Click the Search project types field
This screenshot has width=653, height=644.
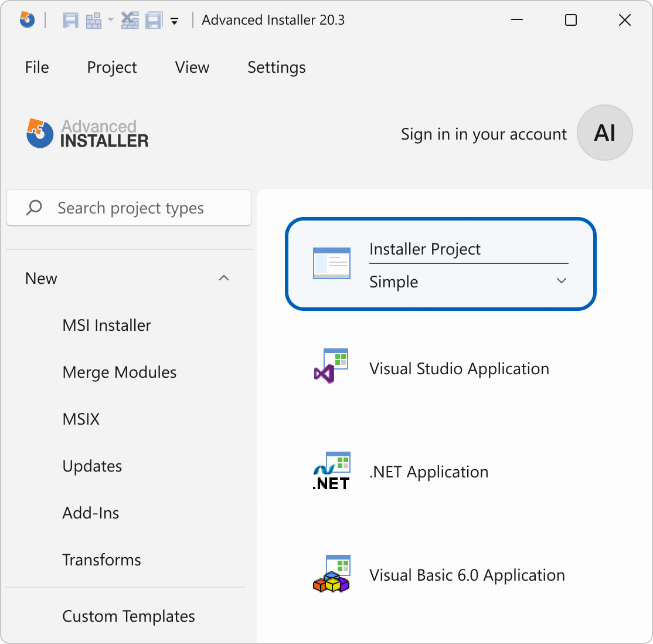point(129,208)
